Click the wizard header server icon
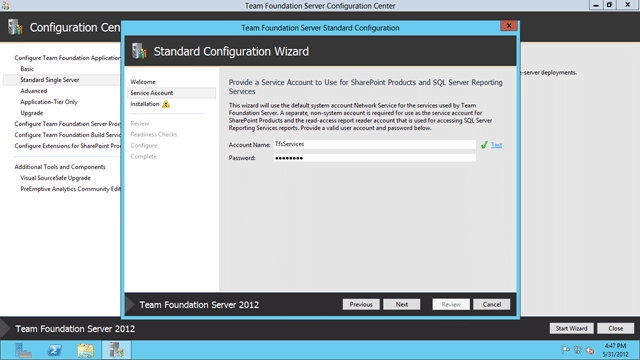640x360 pixels. [139, 51]
